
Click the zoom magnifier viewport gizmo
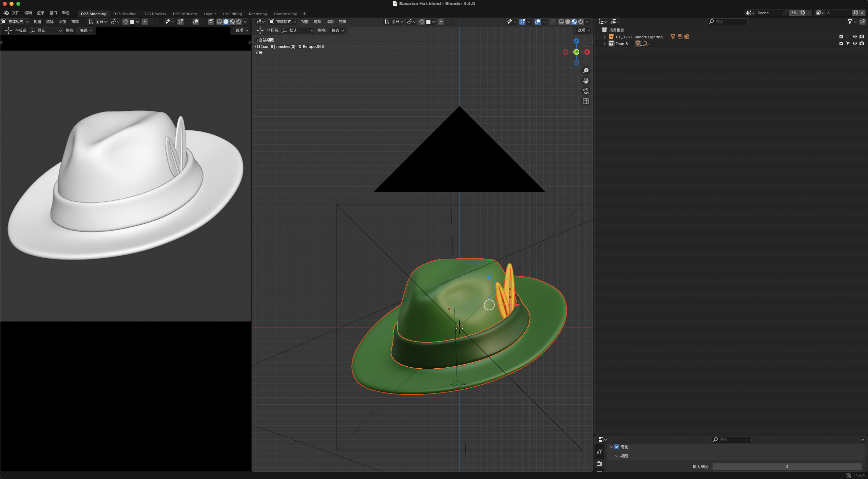pos(585,71)
